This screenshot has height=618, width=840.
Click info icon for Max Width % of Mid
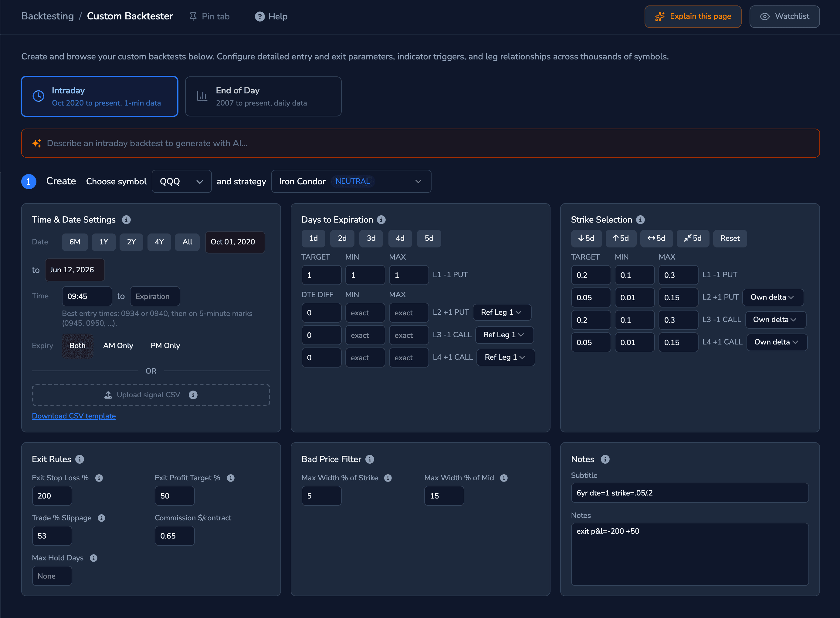(504, 478)
